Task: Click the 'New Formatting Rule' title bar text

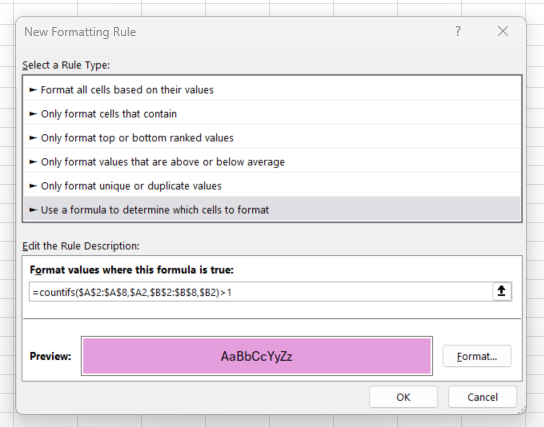Action: pos(80,32)
